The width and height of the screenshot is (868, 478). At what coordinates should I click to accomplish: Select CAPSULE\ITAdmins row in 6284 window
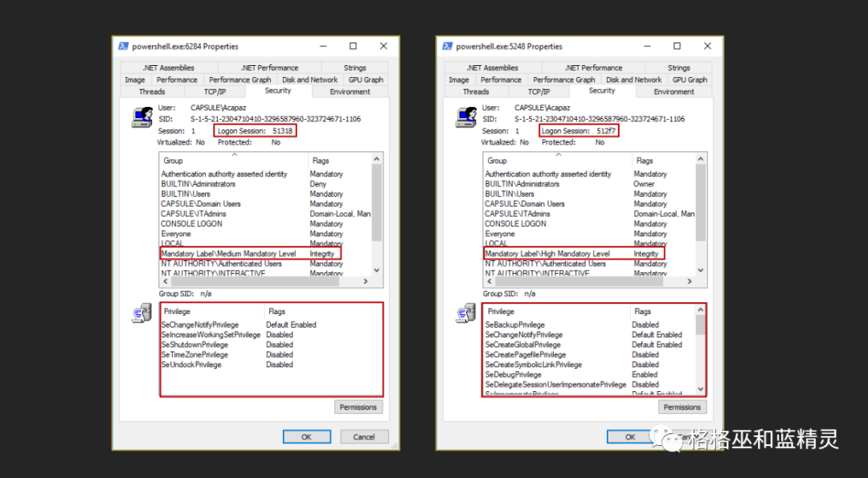266,214
